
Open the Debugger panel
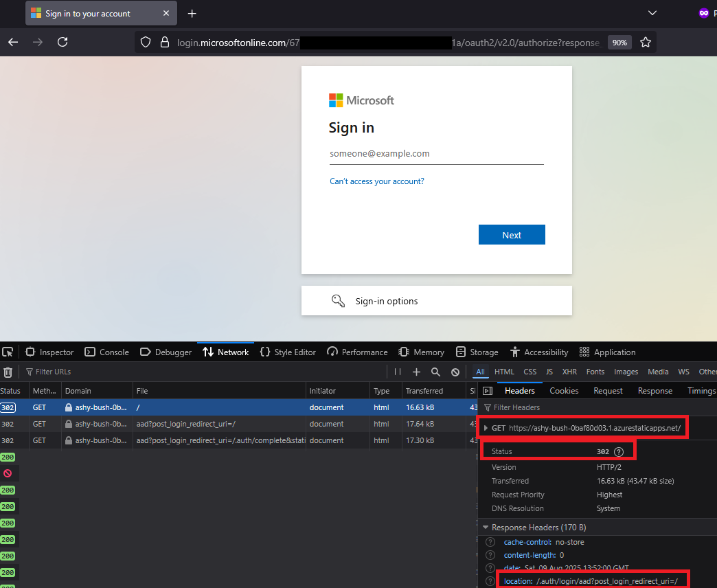(166, 352)
